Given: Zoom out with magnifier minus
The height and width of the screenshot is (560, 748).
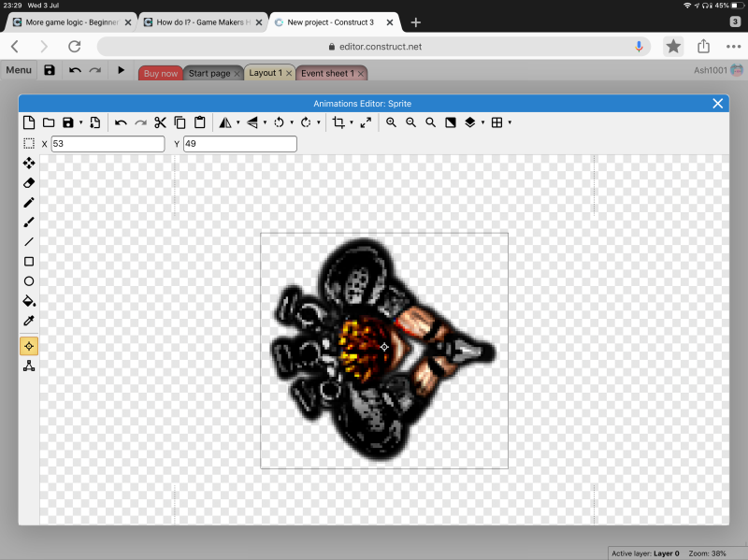Looking at the screenshot, I should pos(410,122).
